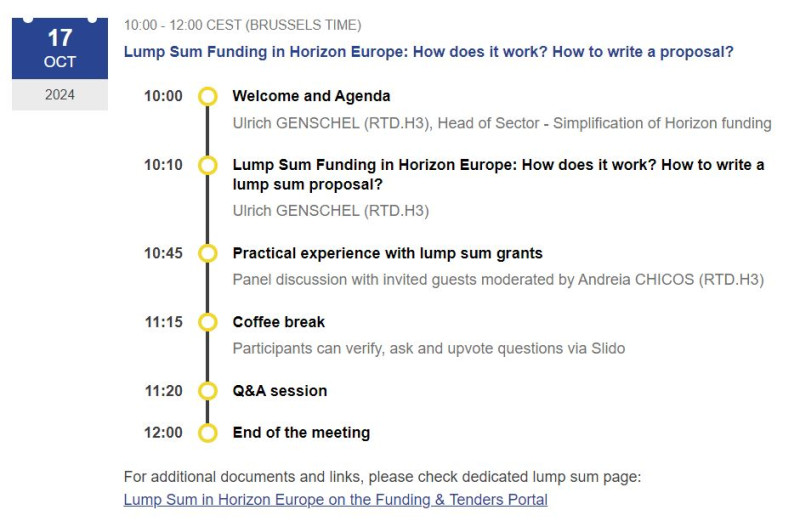The image size is (800, 521).
Task: Click the Panel discussion moderated by Andreia CHICOS text
Action: pos(498,280)
